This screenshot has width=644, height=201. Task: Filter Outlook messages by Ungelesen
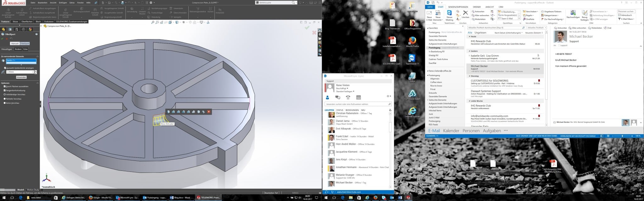click(x=480, y=33)
